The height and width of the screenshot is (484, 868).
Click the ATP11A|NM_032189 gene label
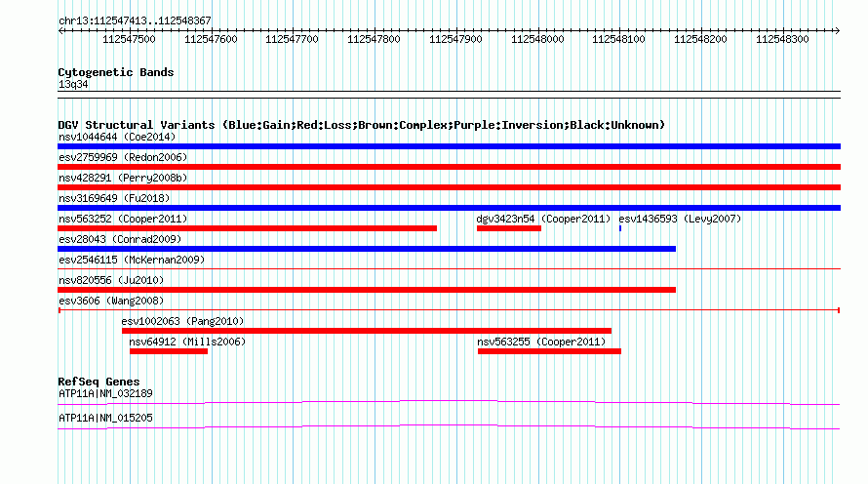click(x=105, y=393)
